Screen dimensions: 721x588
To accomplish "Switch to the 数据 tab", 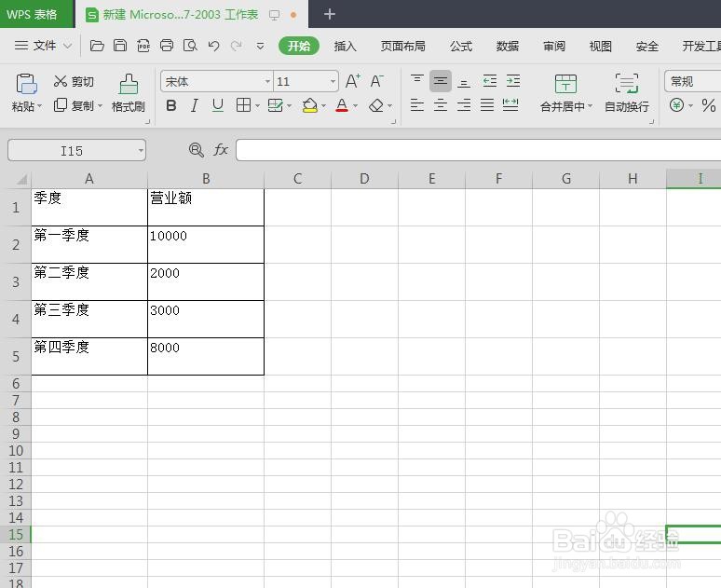I will pyautogui.click(x=507, y=46).
